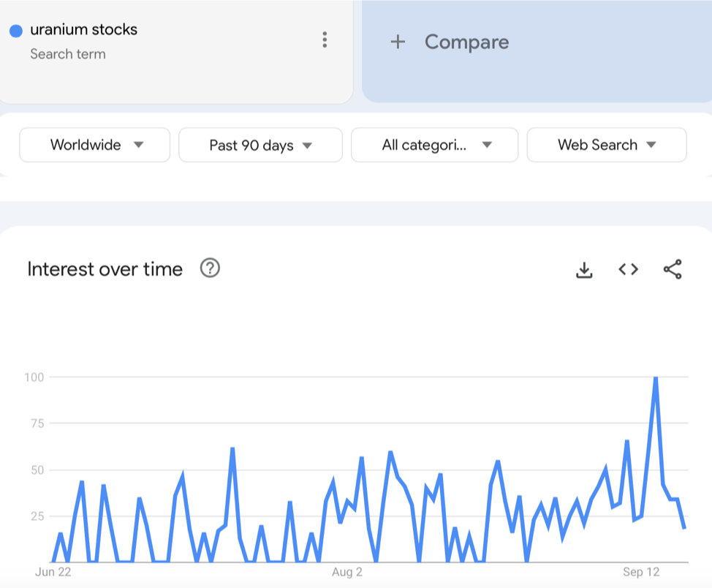Click the Sep 12 date label on axis
712x588 pixels.
[641, 572]
